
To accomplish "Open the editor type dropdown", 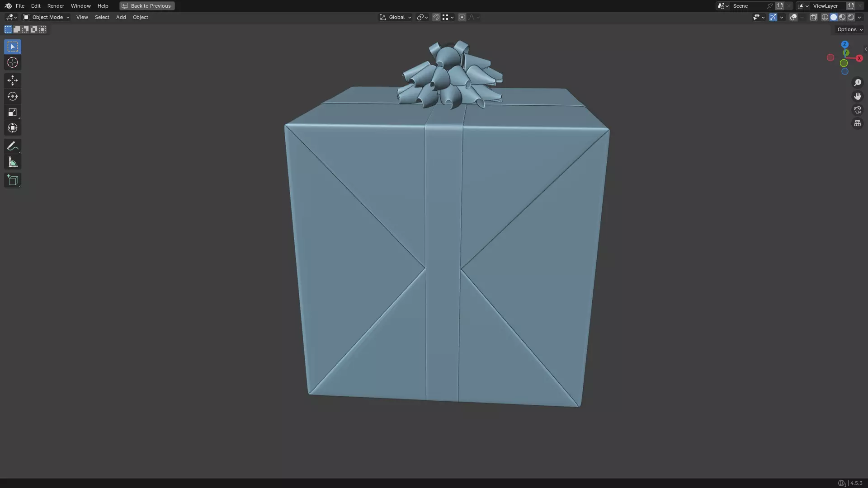I will 11,17.
